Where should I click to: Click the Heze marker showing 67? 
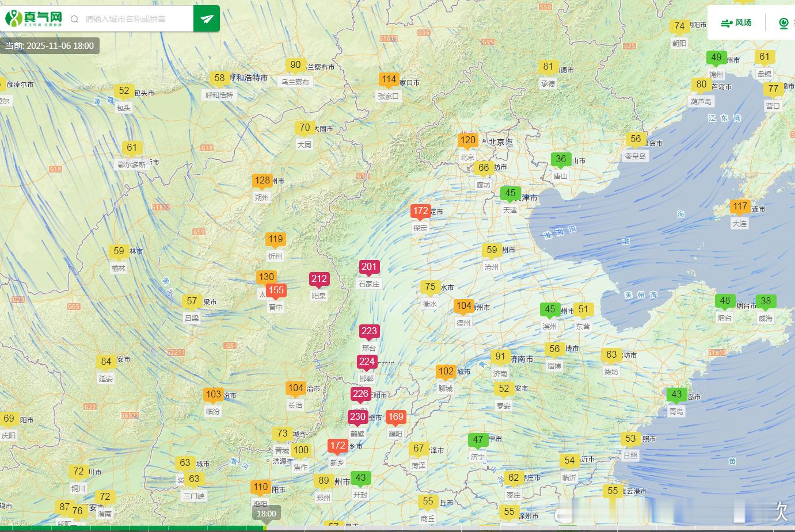[x=419, y=449]
